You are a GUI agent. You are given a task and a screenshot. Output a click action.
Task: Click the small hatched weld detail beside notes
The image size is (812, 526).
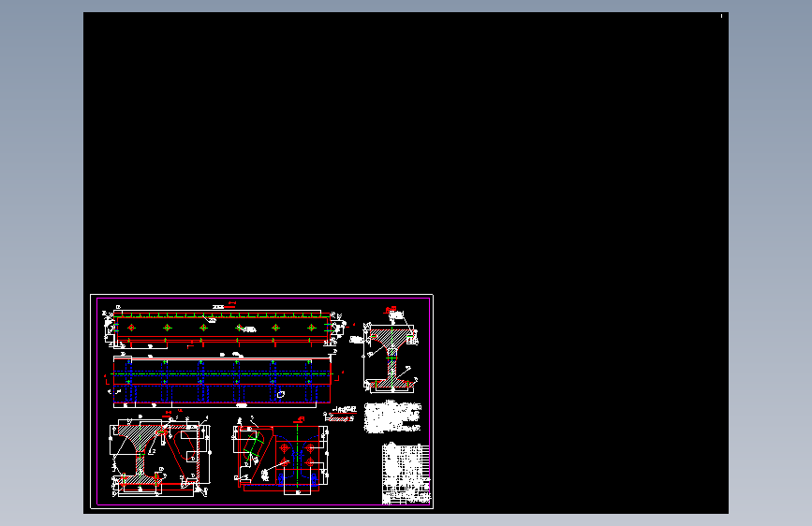(340, 414)
